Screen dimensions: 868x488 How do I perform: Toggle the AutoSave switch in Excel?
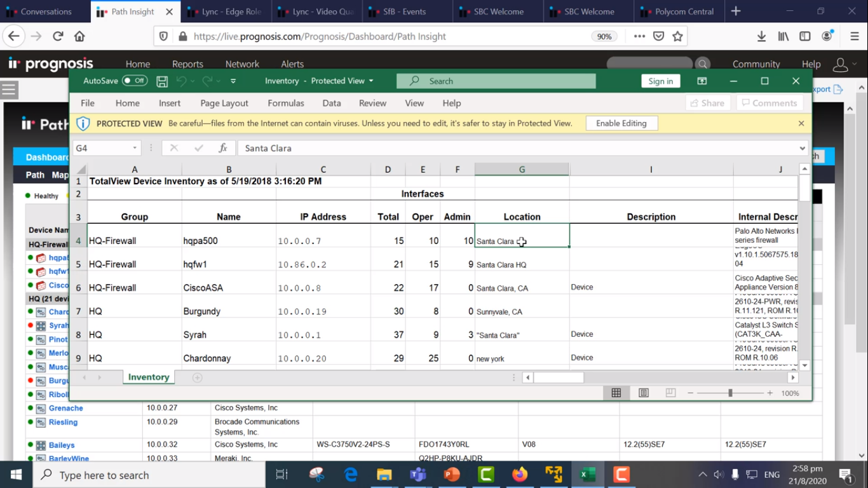click(x=135, y=81)
